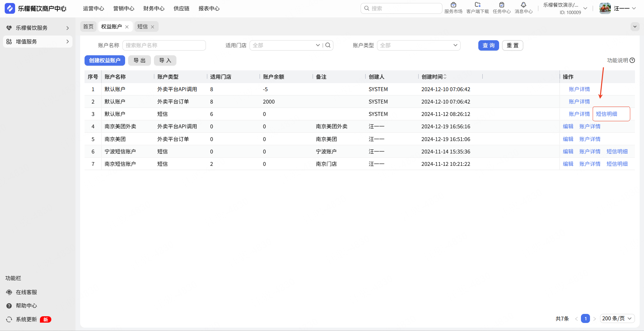
Task: Expand the 乐檬餐饮服务 sidebar item
Action: (x=38, y=28)
